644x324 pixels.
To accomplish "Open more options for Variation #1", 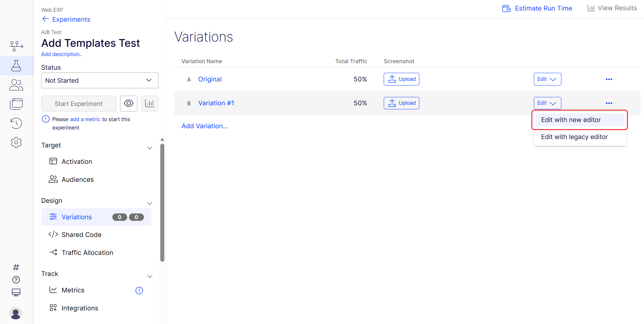I will (x=609, y=103).
